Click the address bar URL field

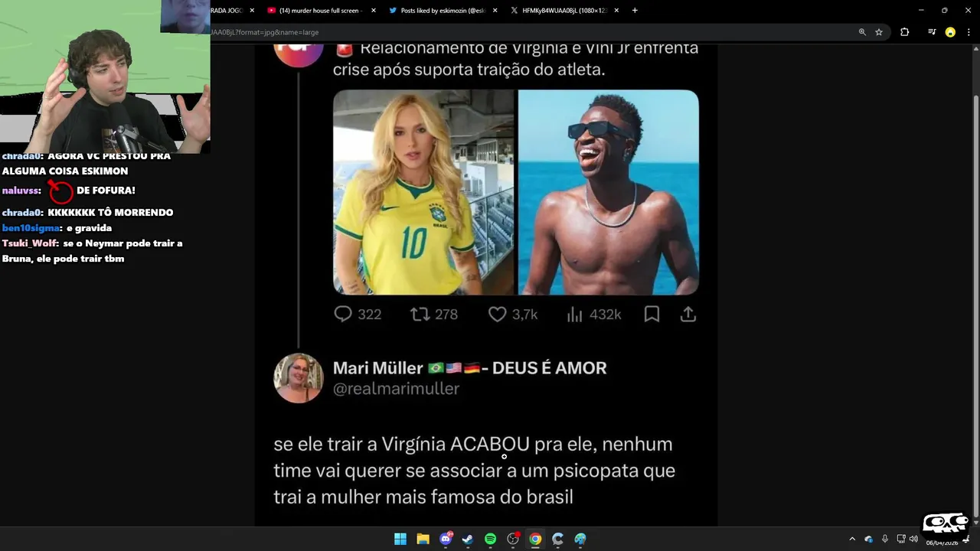528,32
